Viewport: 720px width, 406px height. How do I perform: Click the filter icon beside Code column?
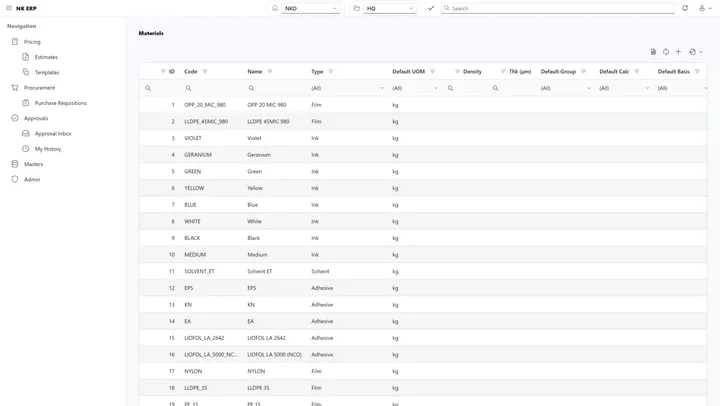(x=205, y=71)
